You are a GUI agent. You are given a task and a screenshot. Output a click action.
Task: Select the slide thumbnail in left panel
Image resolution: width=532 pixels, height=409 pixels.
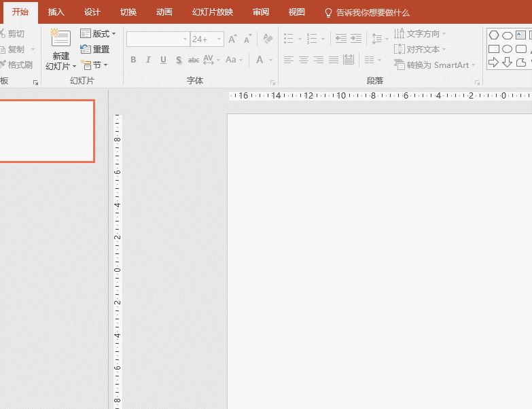click(x=45, y=131)
